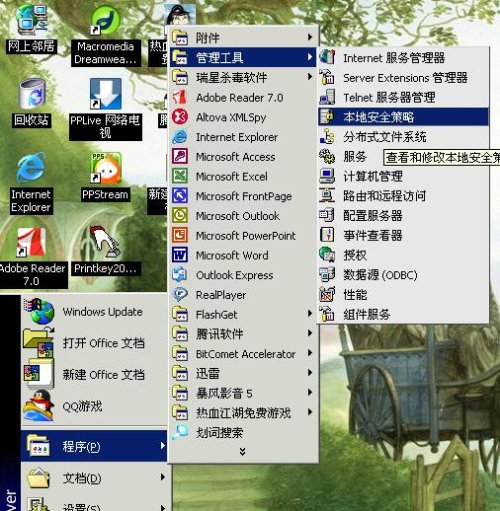500x511 pixels.
Task: Choose 分布式文件系统 from the menu
Action: tap(403, 137)
